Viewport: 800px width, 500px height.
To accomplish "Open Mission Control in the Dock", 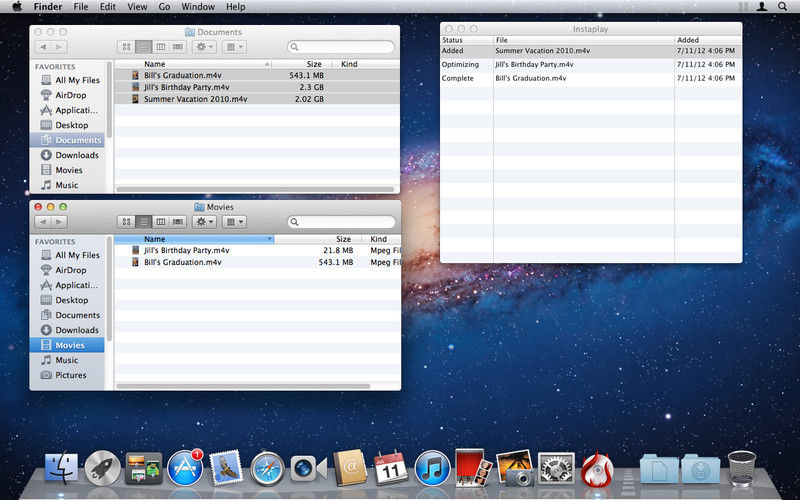I will (143, 468).
